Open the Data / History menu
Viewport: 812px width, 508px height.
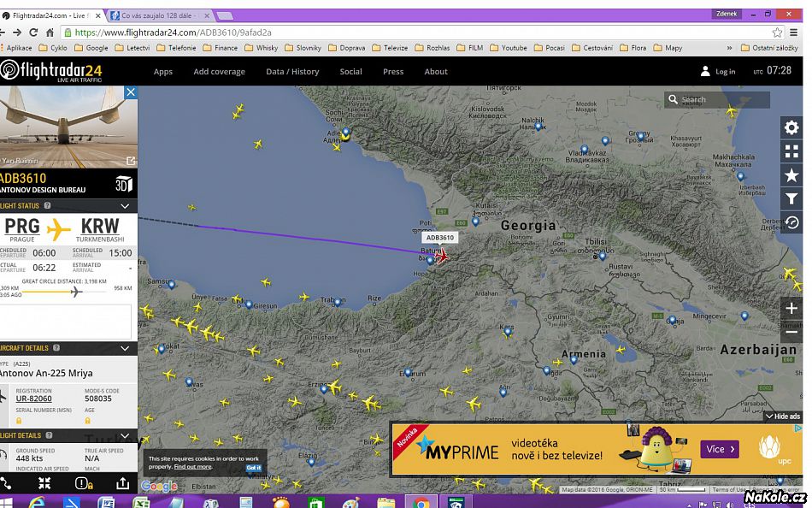click(292, 72)
